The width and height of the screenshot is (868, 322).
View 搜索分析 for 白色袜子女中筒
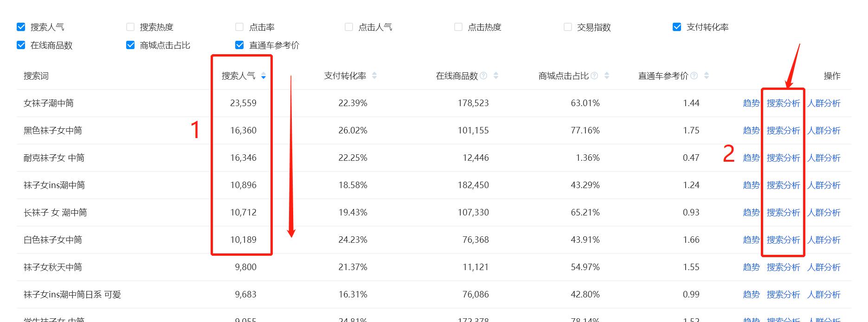coord(783,240)
